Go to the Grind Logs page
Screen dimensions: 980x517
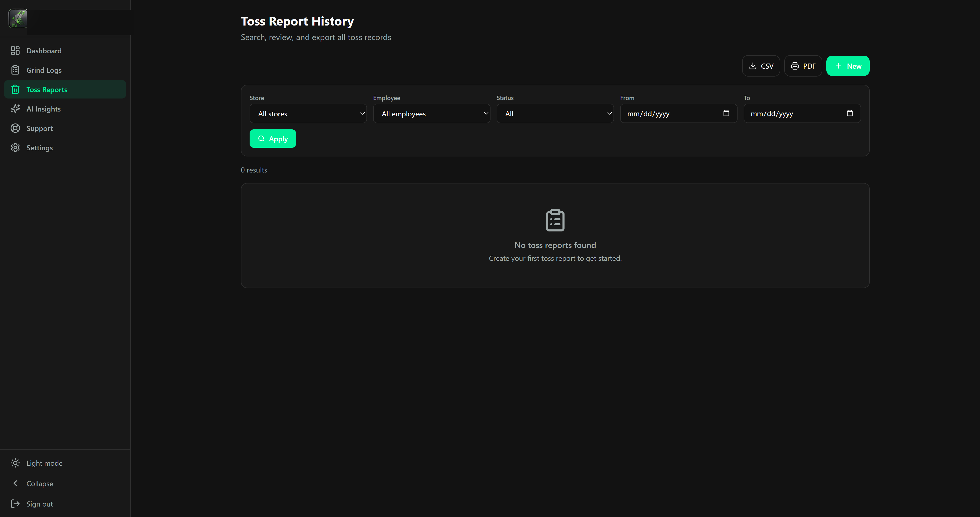[65, 70]
